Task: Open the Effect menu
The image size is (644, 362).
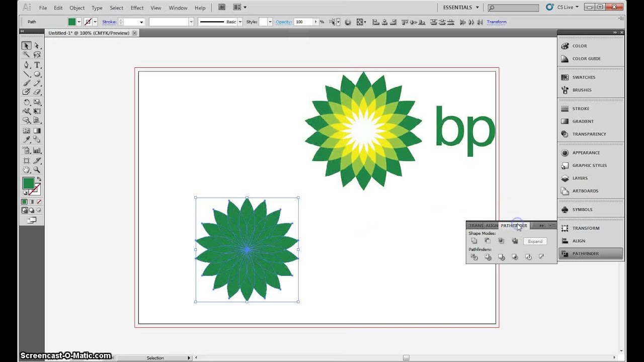Action: (137, 8)
